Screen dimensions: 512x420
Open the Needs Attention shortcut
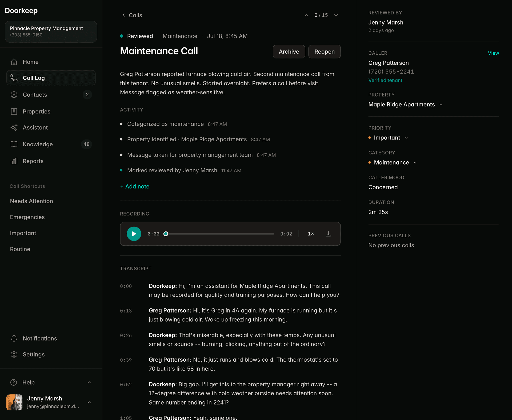[31, 201]
